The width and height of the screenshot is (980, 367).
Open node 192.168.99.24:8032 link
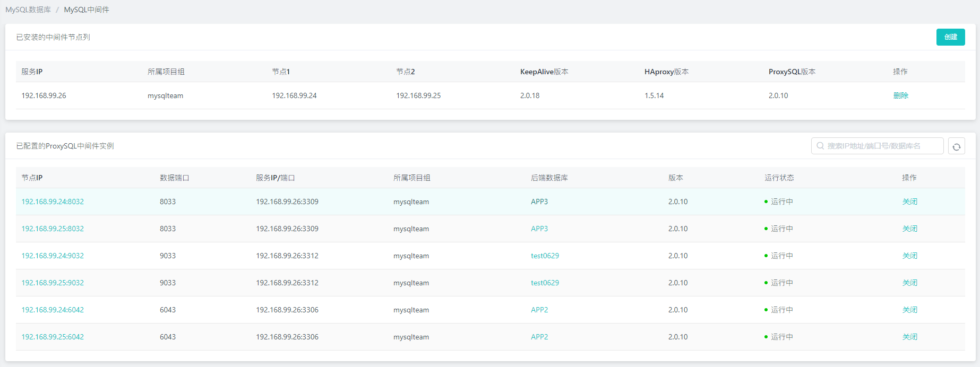(x=53, y=202)
